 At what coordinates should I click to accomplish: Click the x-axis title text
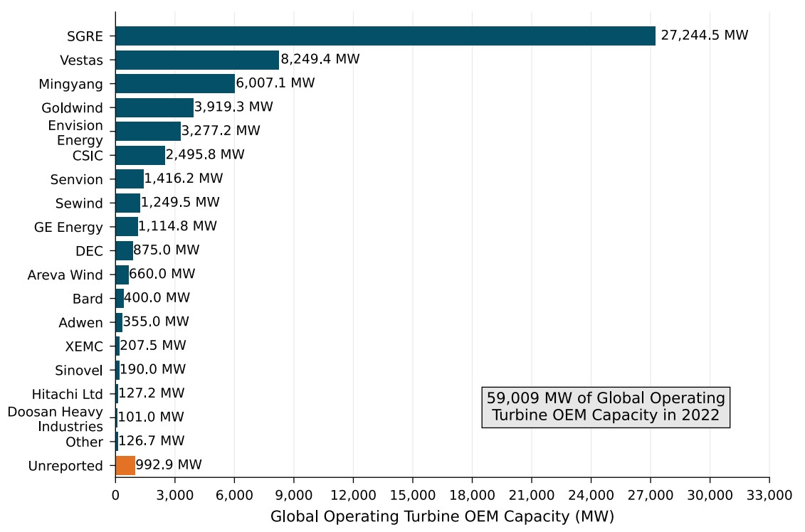[442, 516]
